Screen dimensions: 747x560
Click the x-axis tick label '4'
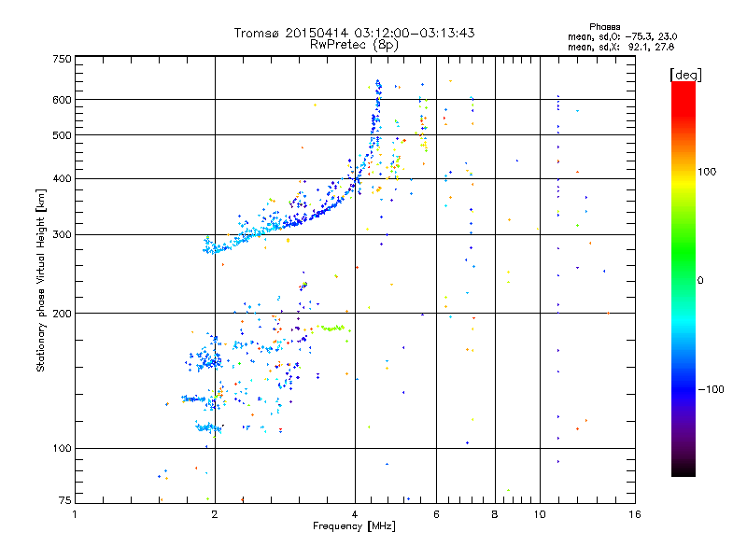pyautogui.click(x=355, y=514)
